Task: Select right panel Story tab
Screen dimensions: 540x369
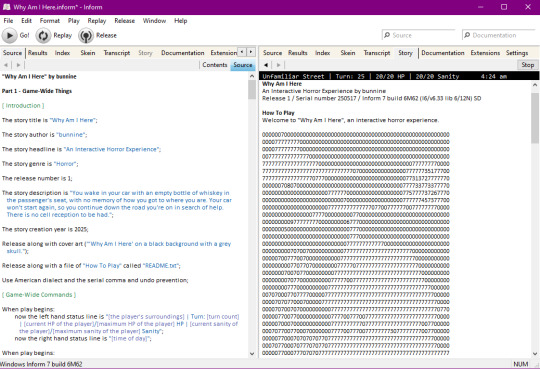Action: (x=405, y=53)
